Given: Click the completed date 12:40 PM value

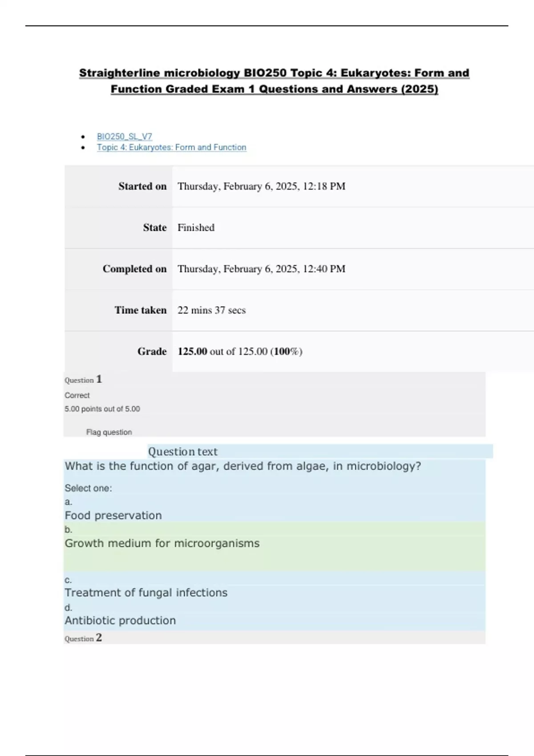Looking at the screenshot, I should click(261, 269).
